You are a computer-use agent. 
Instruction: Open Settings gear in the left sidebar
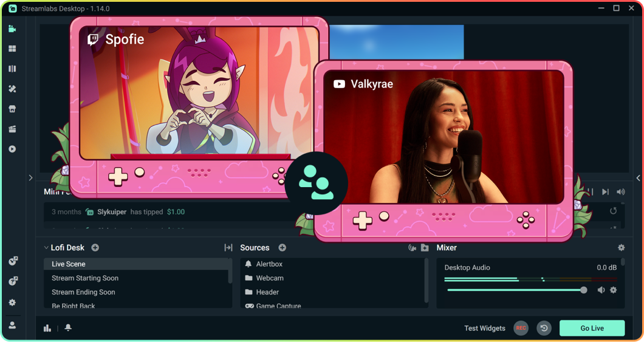[x=12, y=302]
